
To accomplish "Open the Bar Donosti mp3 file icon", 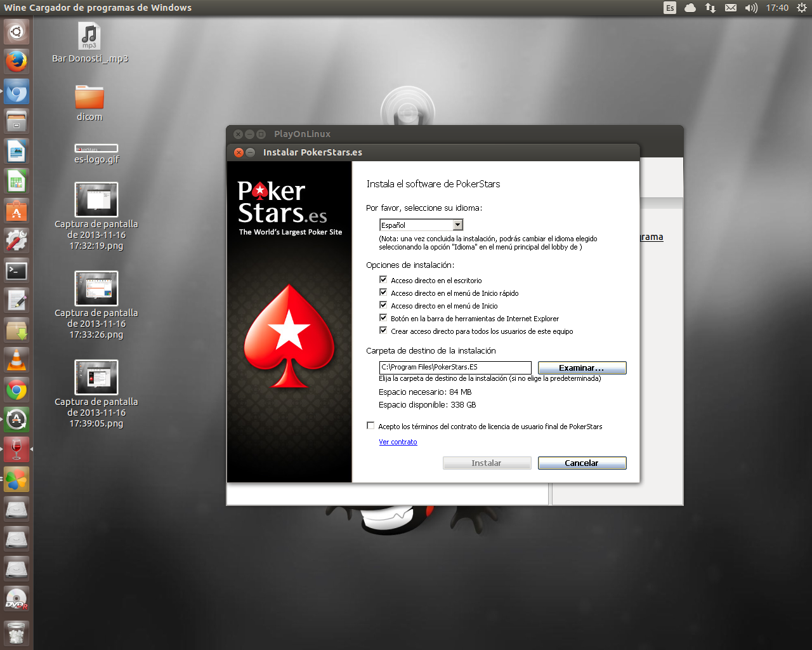I will pyautogui.click(x=89, y=37).
